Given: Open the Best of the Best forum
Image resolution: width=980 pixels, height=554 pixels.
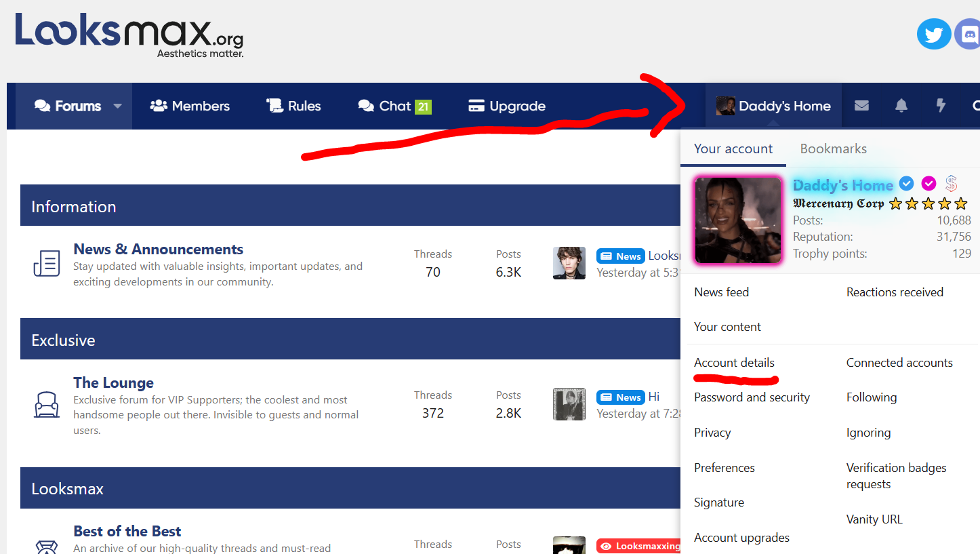Looking at the screenshot, I should pos(127,531).
